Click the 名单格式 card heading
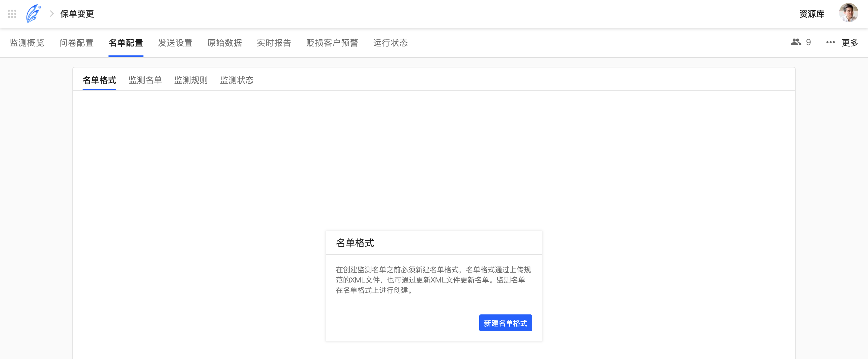Image resolution: width=868 pixels, height=359 pixels. click(x=355, y=243)
